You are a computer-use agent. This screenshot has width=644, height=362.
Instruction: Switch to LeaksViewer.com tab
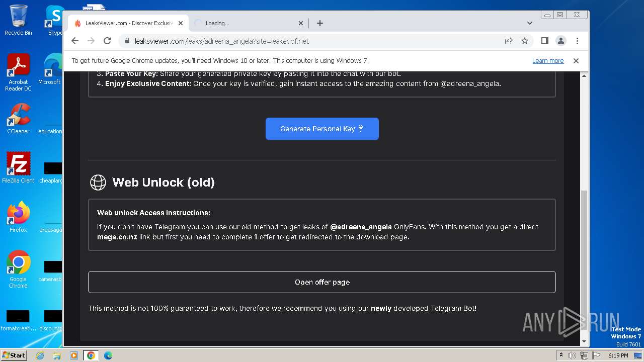128,23
